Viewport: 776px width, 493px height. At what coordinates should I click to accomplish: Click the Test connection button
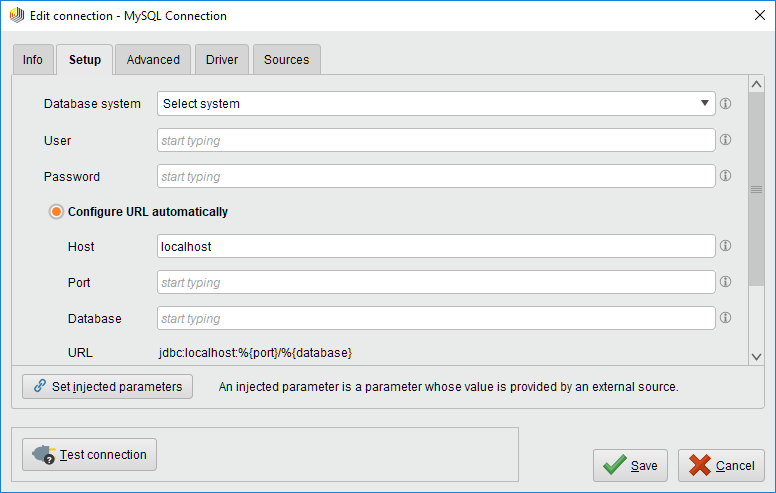tap(90, 455)
